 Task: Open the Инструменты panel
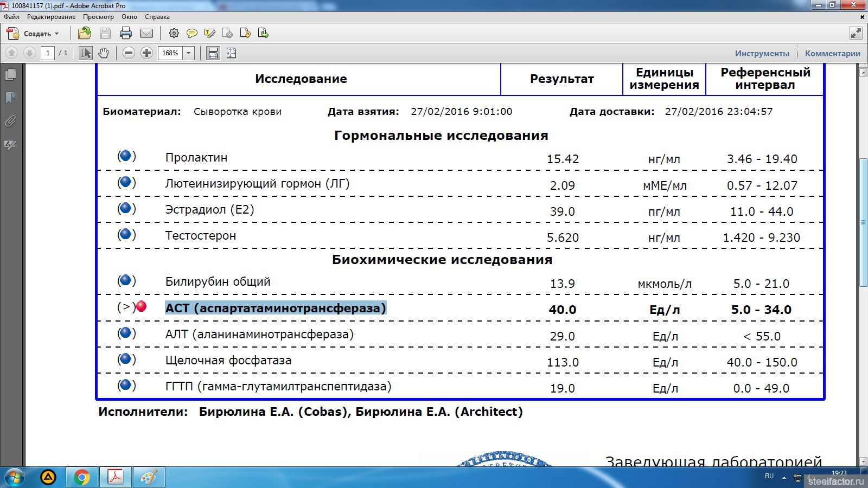click(x=762, y=53)
